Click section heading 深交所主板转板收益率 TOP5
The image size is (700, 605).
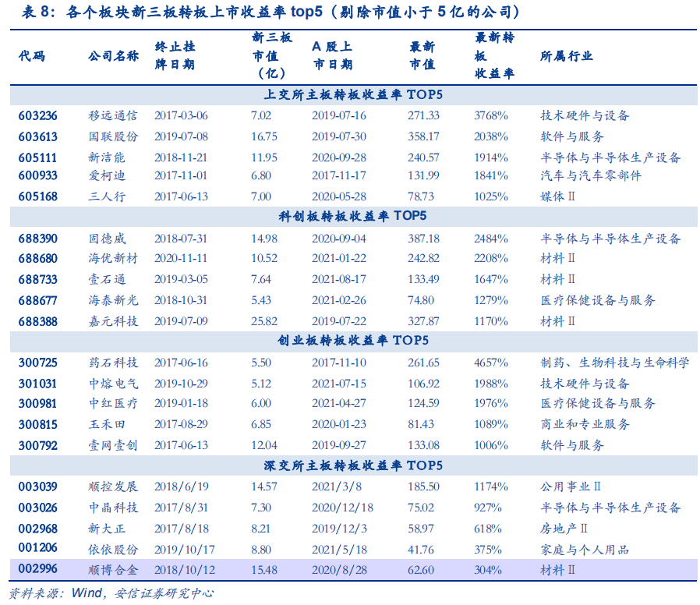pyautogui.click(x=353, y=466)
